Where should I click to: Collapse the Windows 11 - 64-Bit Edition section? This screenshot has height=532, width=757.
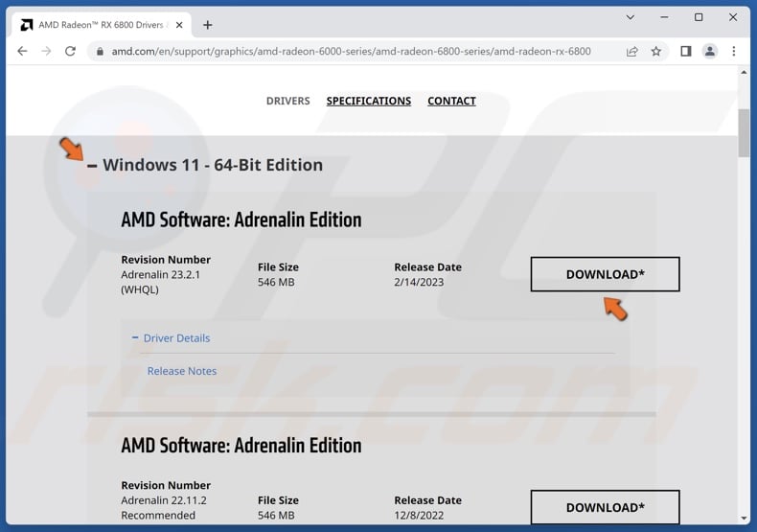pos(92,166)
